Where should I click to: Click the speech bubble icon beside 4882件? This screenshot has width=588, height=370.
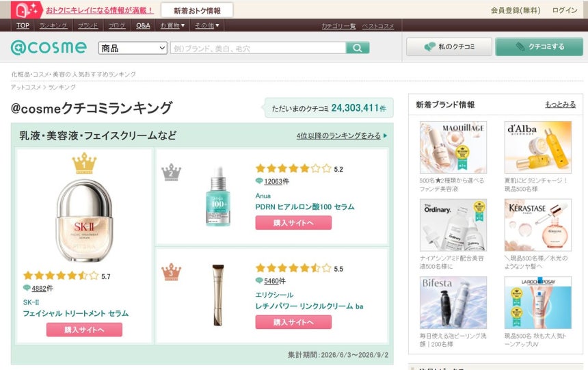pyautogui.click(x=26, y=288)
